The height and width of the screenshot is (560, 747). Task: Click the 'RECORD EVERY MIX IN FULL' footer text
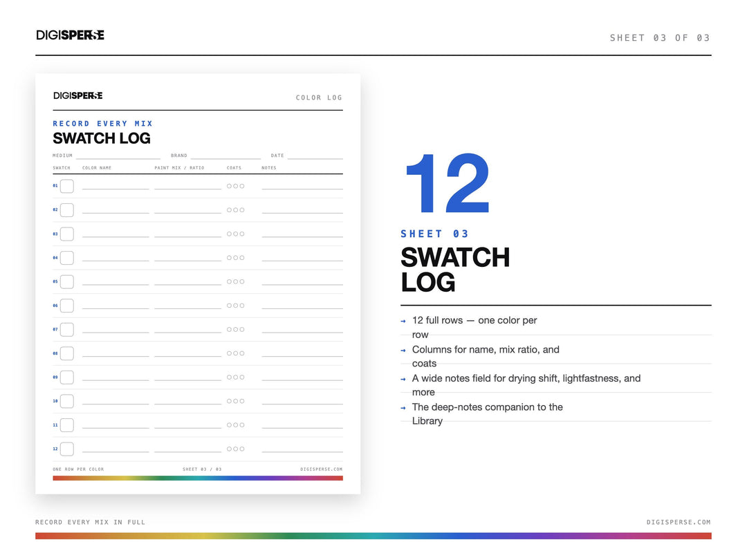pyautogui.click(x=90, y=523)
